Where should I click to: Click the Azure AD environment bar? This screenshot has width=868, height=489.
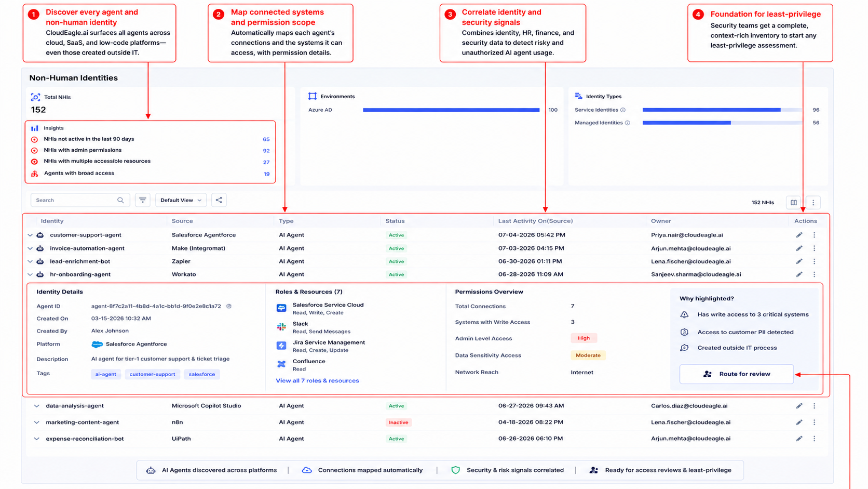coord(451,110)
